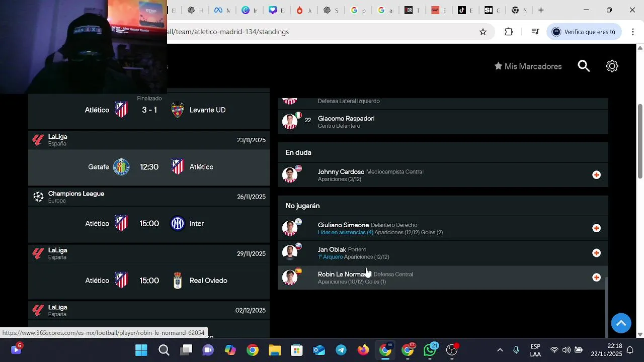Click the microphone icon in system tray
This screenshot has width=644, height=362.
516,350
